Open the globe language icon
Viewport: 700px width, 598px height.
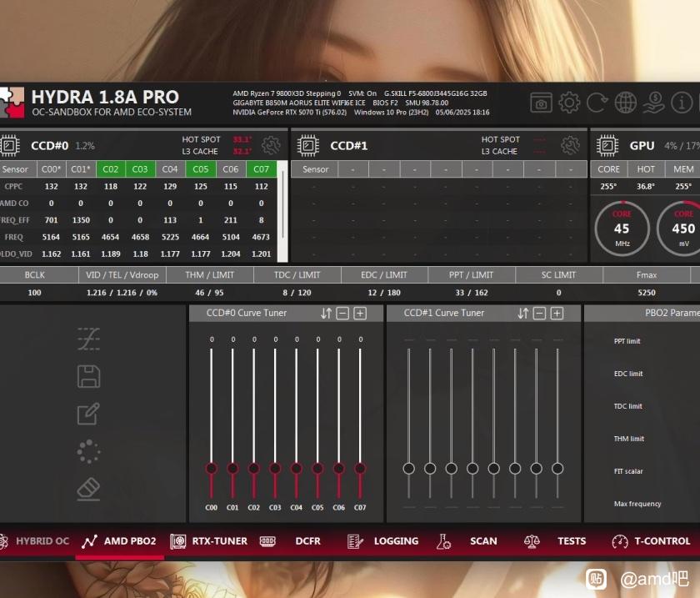pos(626,103)
